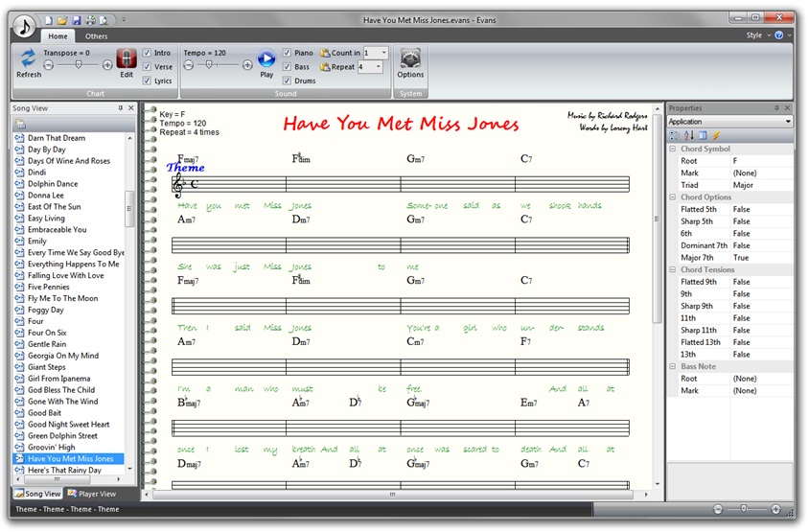Close the Properties panel
809x532 pixels.
tap(787, 108)
